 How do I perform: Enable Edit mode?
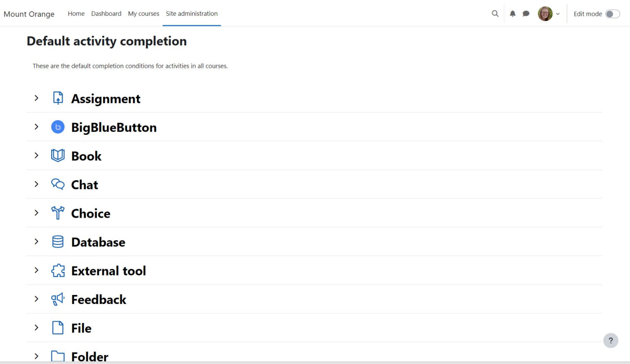613,14
